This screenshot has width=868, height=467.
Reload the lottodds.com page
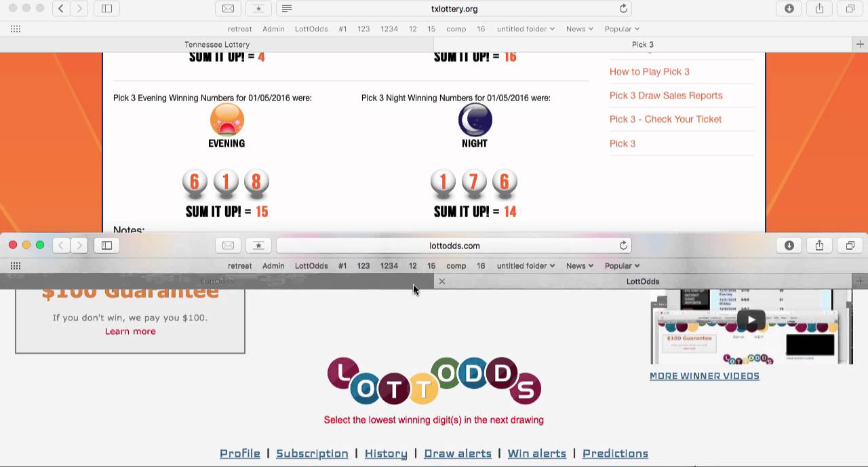pos(623,245)
